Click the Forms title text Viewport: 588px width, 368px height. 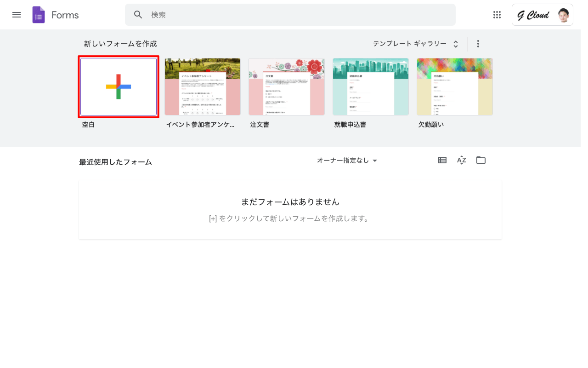pyautogui.click(x=65, y=15)
